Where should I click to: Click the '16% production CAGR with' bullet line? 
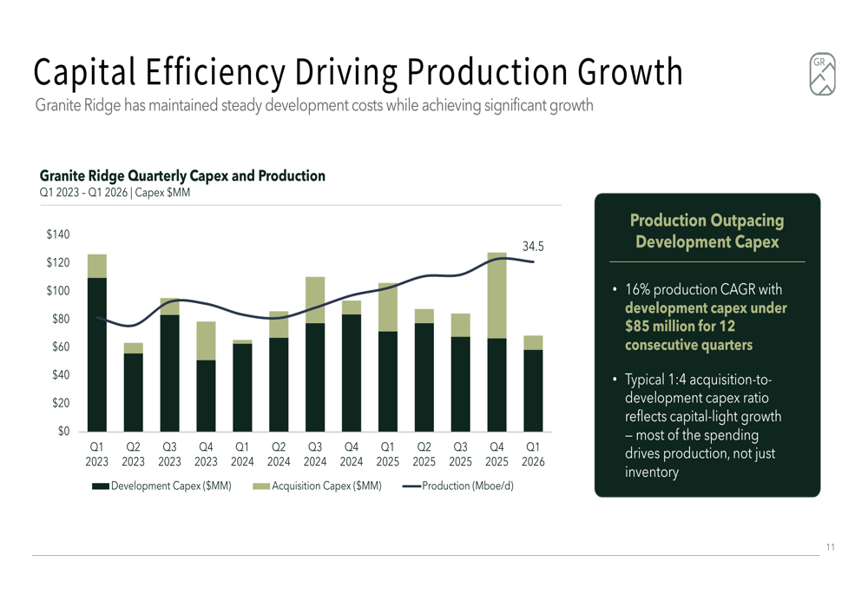[x=704, y=289]
